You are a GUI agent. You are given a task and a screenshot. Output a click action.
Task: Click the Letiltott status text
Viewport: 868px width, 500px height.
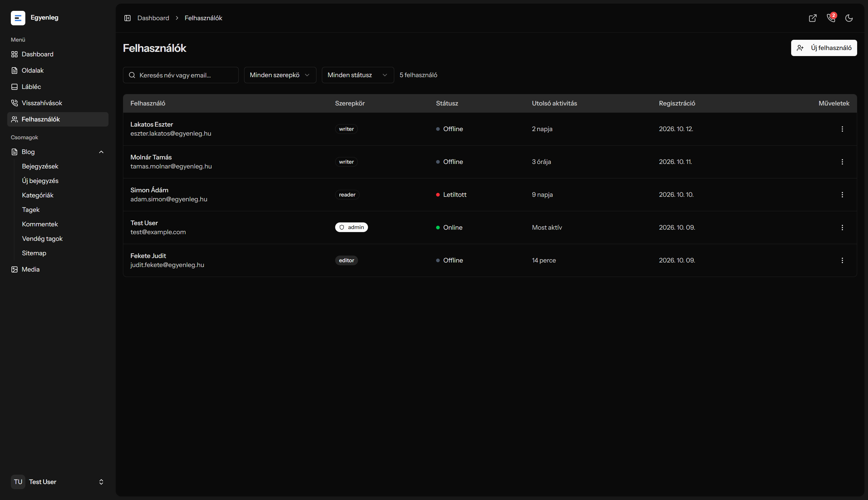point(454,195)
